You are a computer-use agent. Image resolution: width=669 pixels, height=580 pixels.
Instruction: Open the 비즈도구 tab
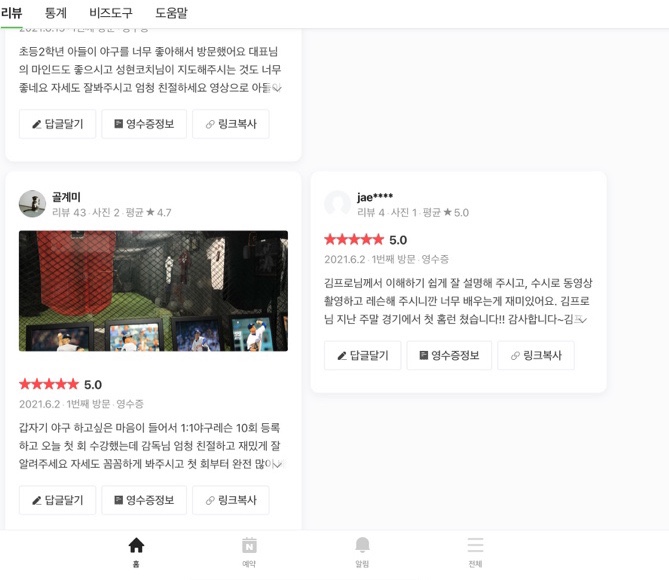111,13
